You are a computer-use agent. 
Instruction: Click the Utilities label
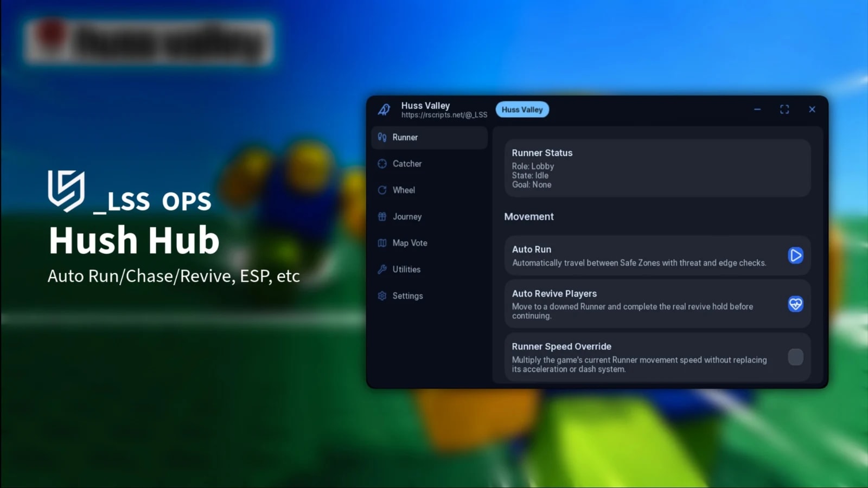406,269
